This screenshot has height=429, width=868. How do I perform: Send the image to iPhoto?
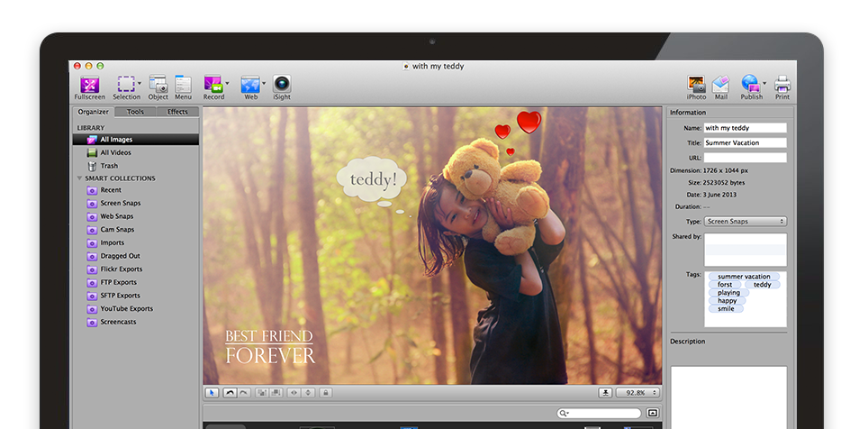696,85
